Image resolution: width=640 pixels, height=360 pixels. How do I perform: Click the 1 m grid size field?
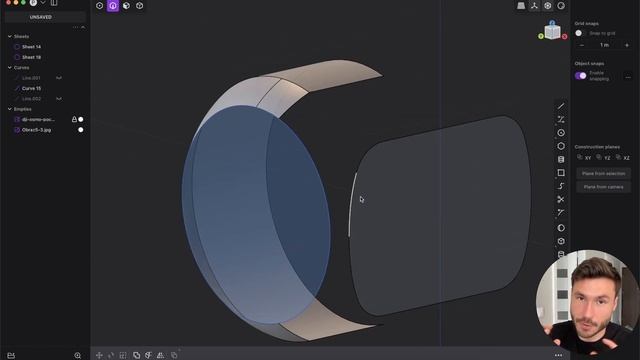tap(604, 45)
